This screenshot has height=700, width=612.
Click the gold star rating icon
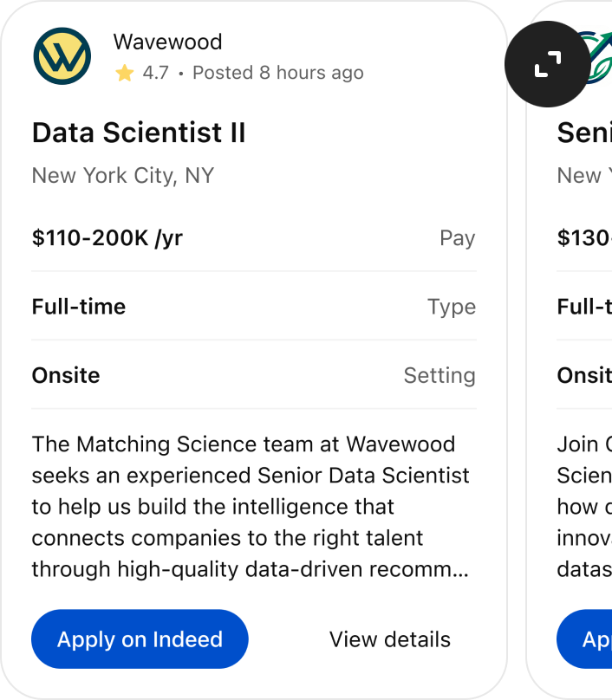[x=123, y=73]
